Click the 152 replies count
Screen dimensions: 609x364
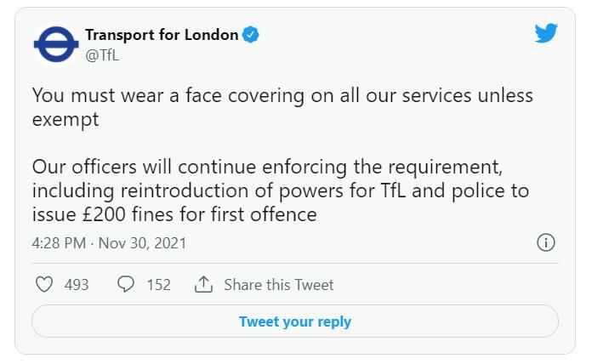point(158,285)
